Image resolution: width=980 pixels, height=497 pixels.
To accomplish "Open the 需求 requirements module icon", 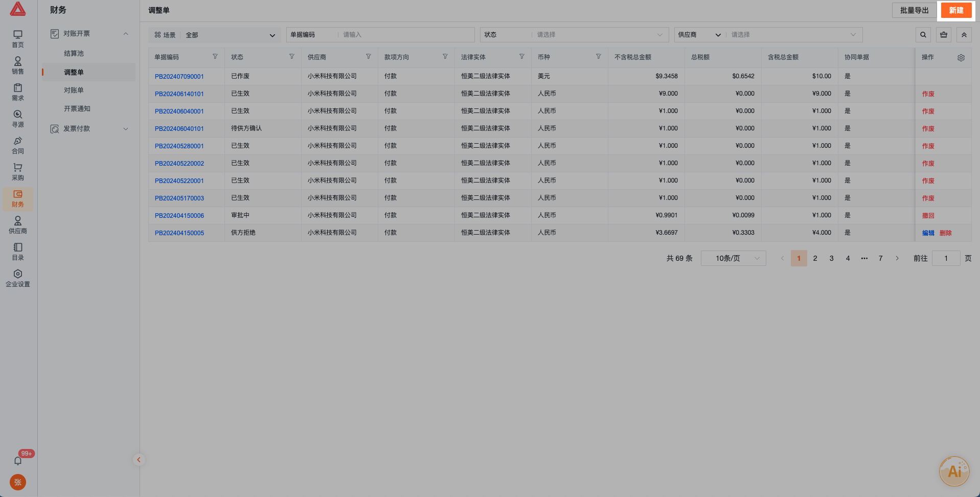I will 18,92.
